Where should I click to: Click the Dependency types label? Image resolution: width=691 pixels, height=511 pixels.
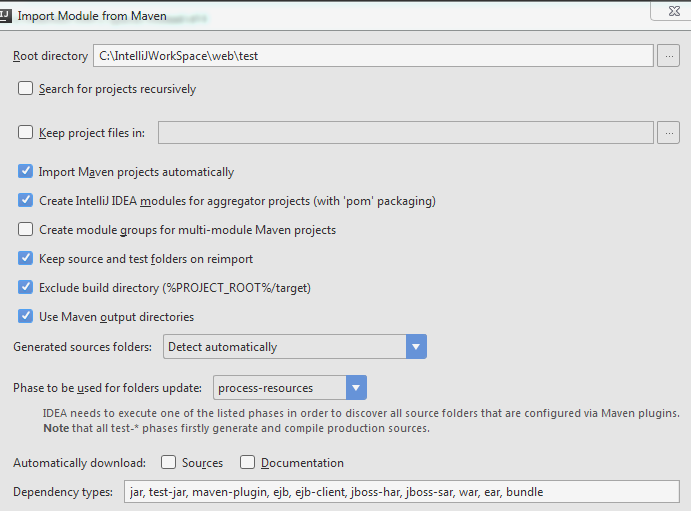coord(63,492)
